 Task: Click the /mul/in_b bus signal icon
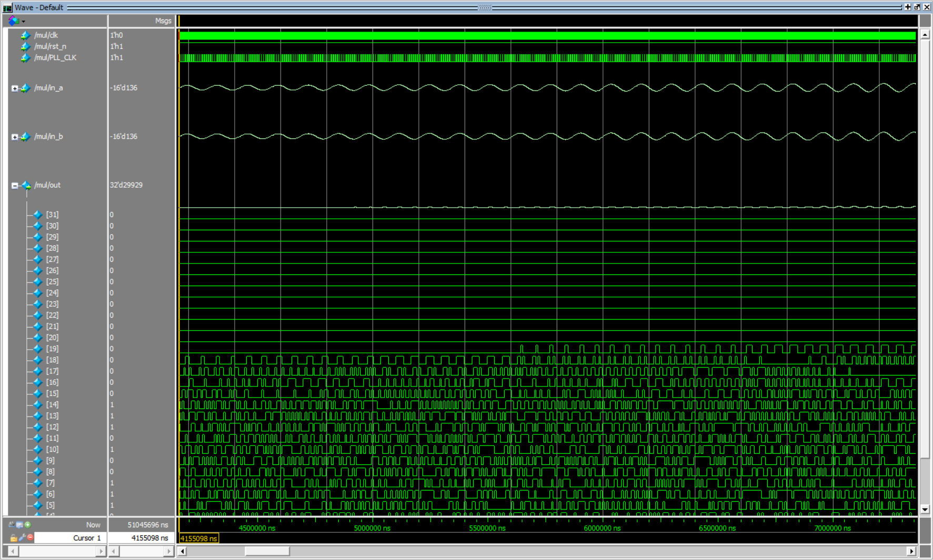[25, 137]
